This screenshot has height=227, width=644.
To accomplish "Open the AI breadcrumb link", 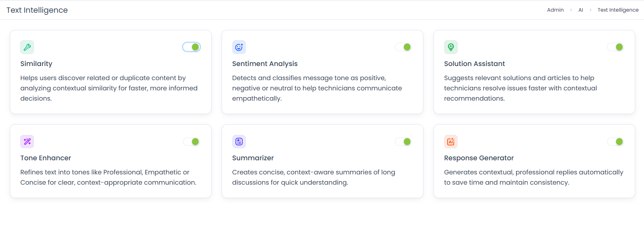I will coord(581,10).
